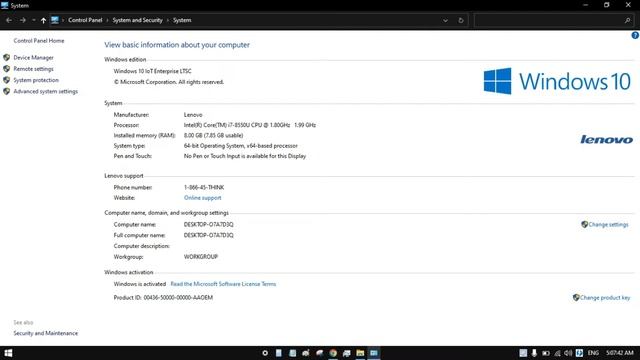Viewport: 640px width, 360px height.
Task: Click the battery tray icon
Action: coord(546,353)
